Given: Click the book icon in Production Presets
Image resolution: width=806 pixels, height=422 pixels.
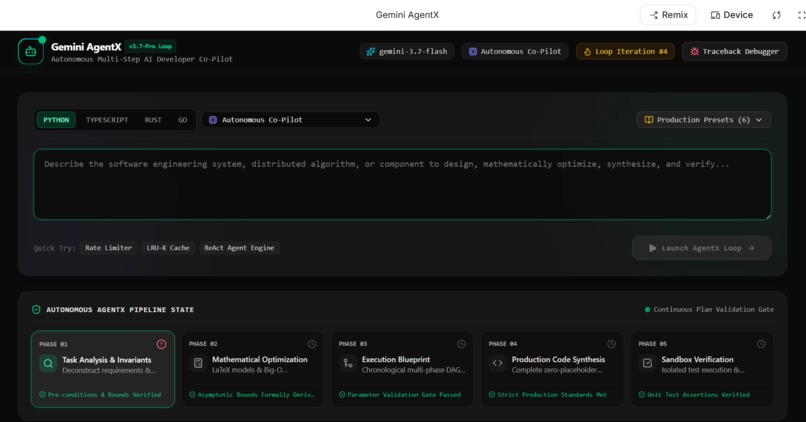Looking at the screenshot, I should pos(649,120).
